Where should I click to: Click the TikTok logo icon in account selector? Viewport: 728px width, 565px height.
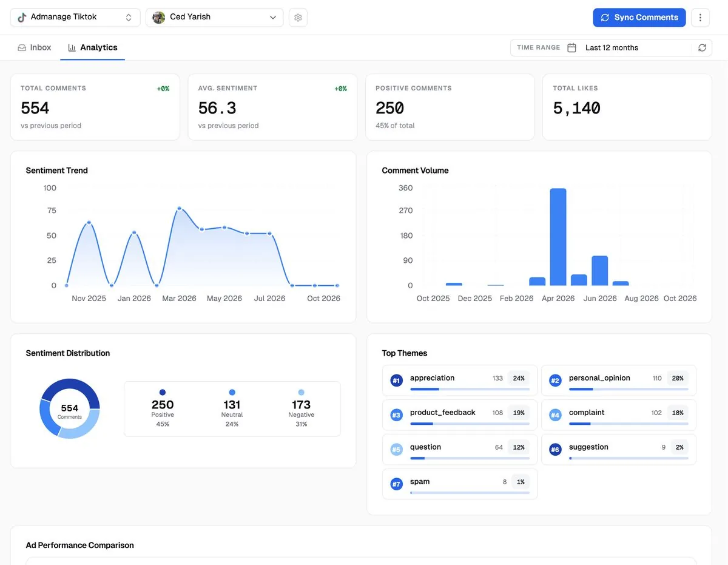(x=22, y=18)
